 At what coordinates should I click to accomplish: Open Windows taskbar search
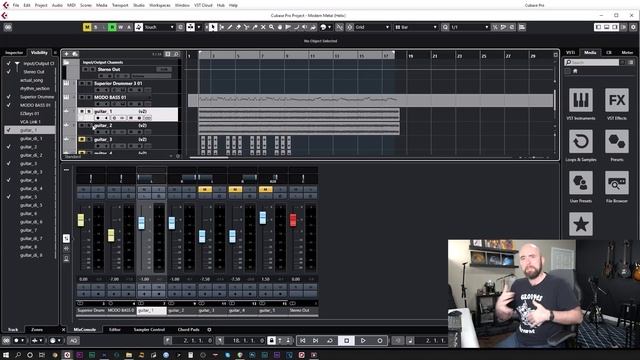coord(18,355)
